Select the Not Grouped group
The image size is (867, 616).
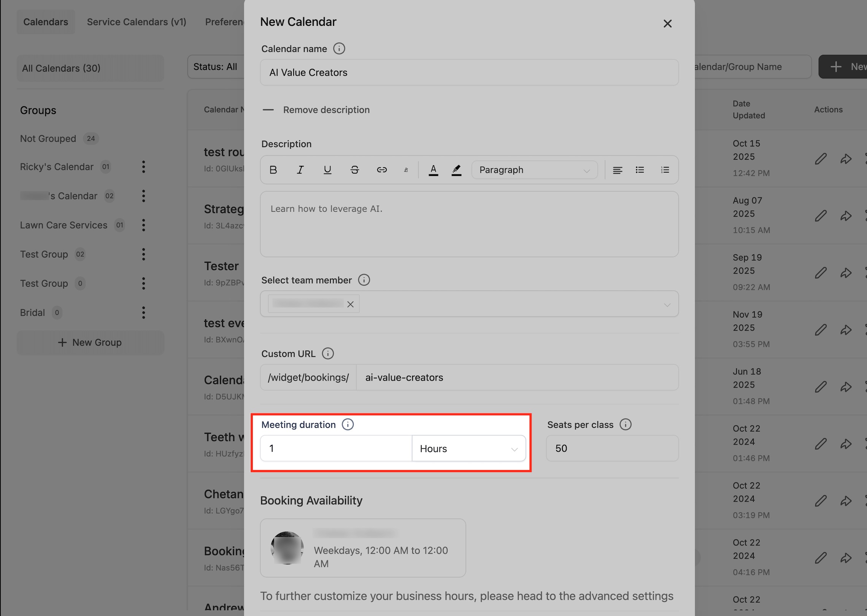[48, 139]
